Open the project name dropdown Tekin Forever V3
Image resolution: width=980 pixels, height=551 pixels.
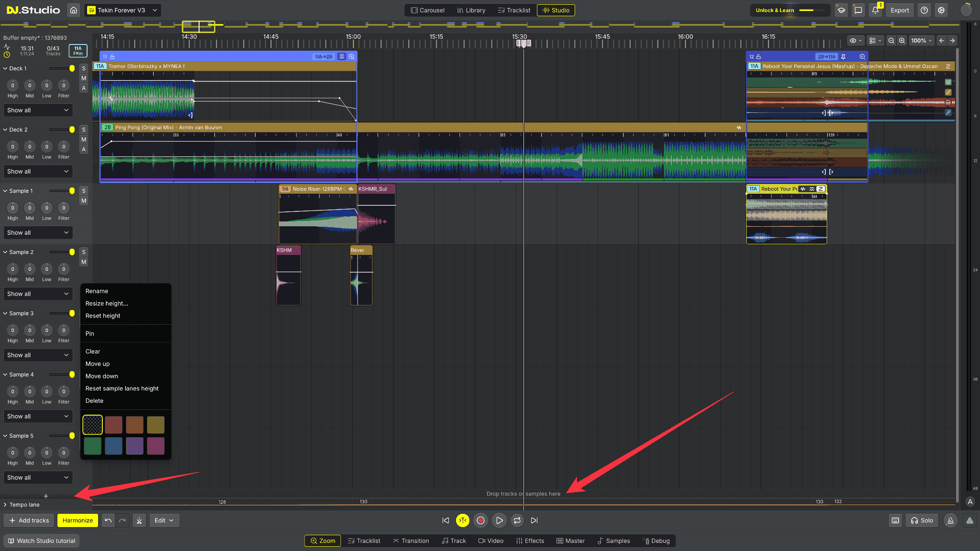click(122, 10)
